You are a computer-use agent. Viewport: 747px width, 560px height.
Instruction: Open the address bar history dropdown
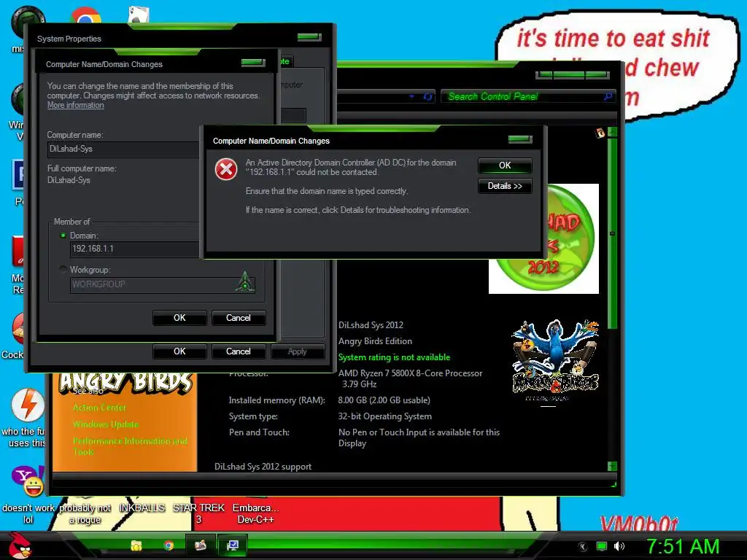(411, 97)
